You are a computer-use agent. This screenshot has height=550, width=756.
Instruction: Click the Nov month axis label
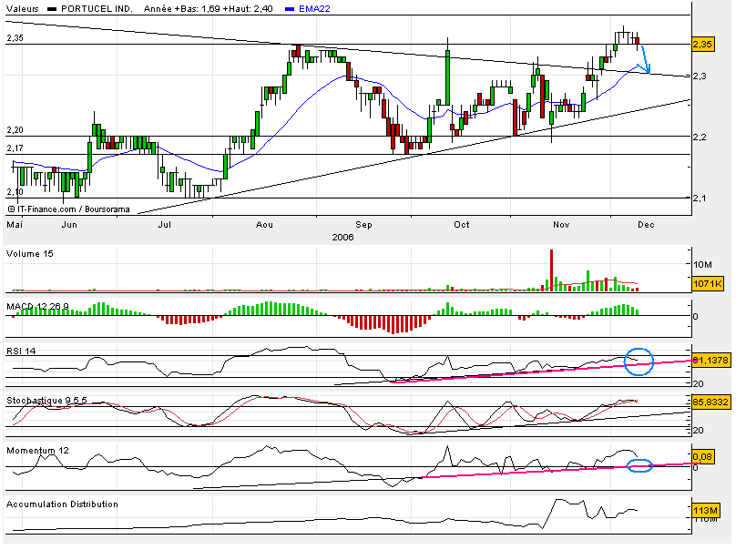coord(561,225)
